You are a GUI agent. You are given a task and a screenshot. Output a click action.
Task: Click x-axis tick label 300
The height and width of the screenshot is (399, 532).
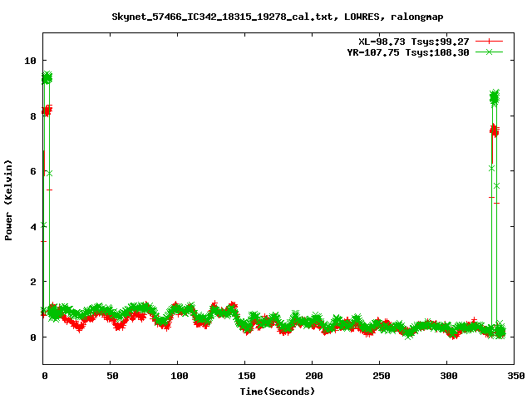pos(449,376)
